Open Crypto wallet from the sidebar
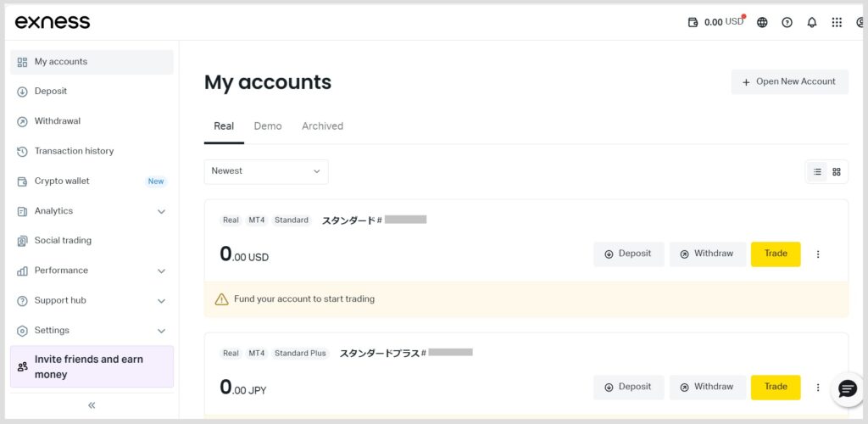868x424 pixels. [x=62, y=181]
